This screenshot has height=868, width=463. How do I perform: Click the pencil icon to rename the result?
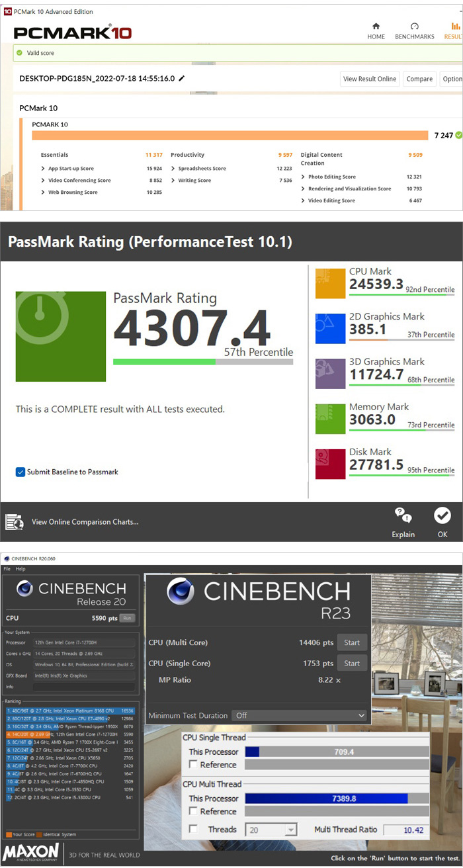coord(182,79)
